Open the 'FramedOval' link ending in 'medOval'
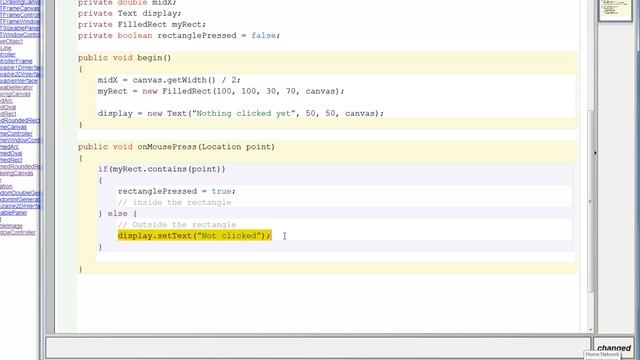This screenshot has width=640, height=360. [x=11, y=153]
